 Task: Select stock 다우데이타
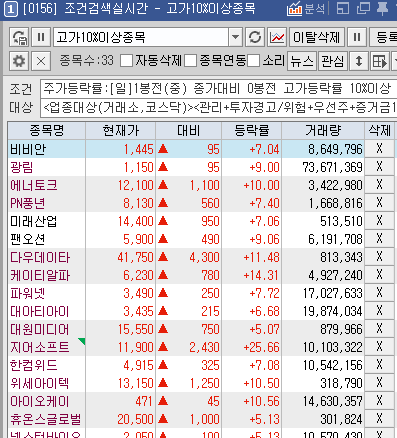tap(40, 257)
